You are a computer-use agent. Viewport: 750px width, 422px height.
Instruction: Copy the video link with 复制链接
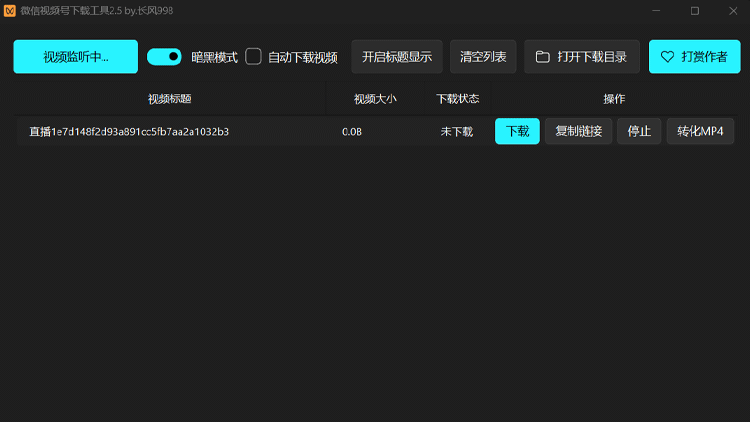tap(578, 131)
